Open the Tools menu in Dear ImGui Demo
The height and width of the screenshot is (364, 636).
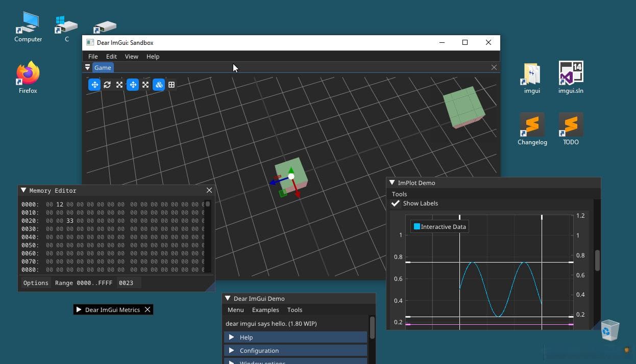tap(295, 309)
